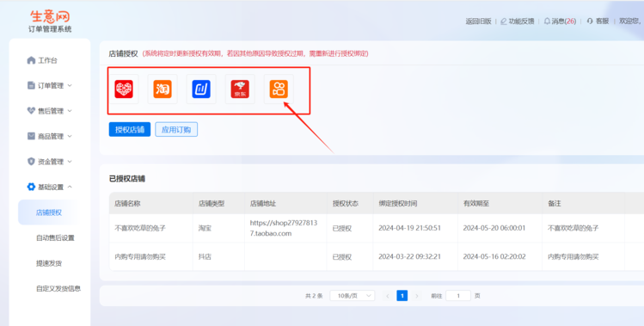Image resolution: width=644 pixels, height=326 pixels.
Task: Select page 1 in pagination
Action: click(402, 296)
